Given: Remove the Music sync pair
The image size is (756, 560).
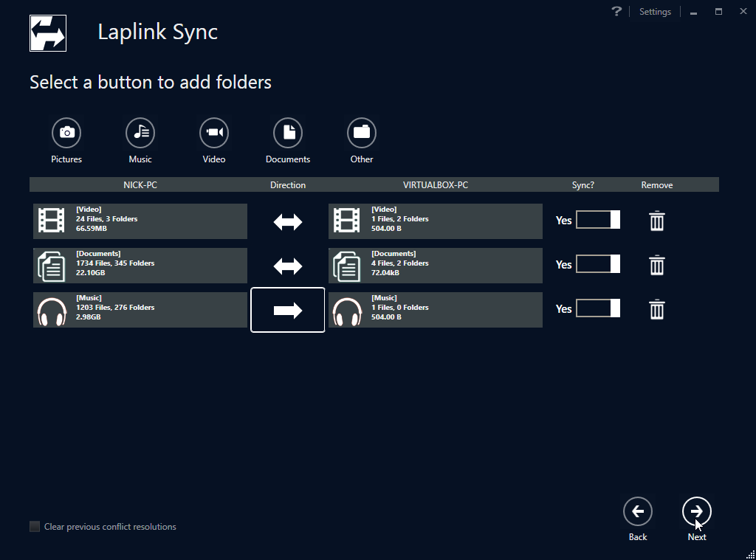Looking at the screenshot, I should [x=656, y=309].
